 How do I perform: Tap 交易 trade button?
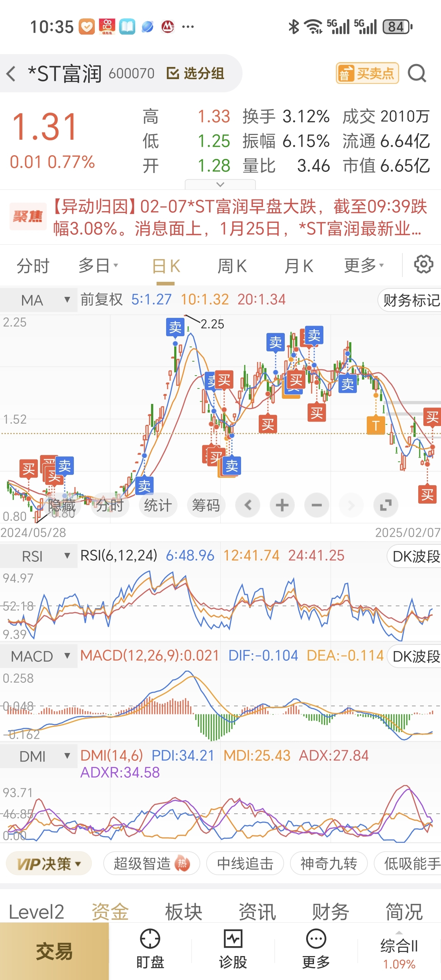click(54, 951)
